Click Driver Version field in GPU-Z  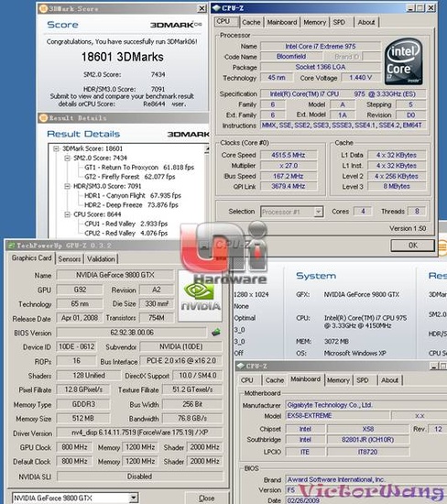coord(139,433)
